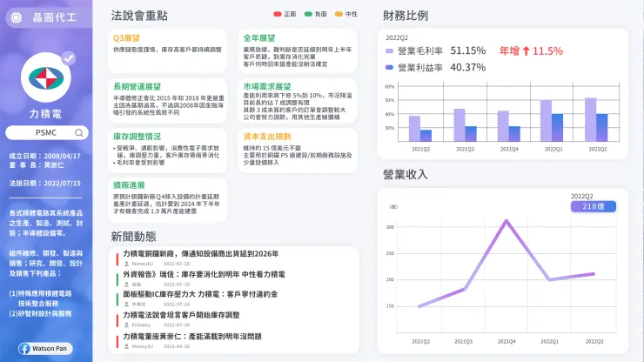The image size is (644, 362).
Task: Click the 40.37% operating margin value
Action: (468, 67)
